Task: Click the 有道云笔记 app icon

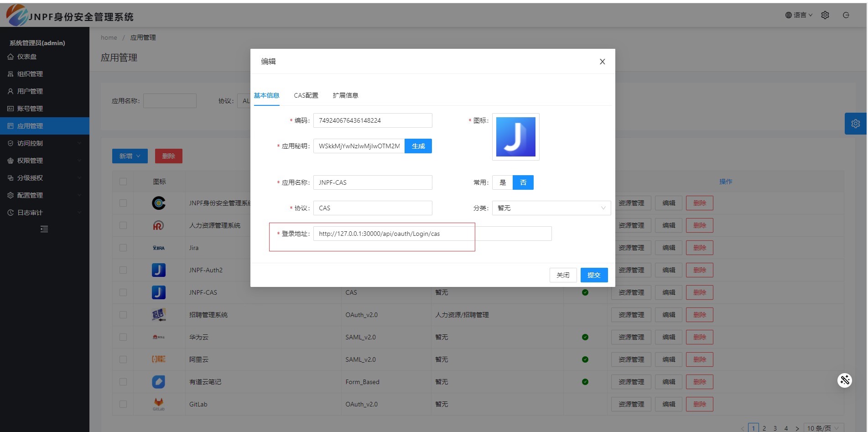Action: click(158, 382)
